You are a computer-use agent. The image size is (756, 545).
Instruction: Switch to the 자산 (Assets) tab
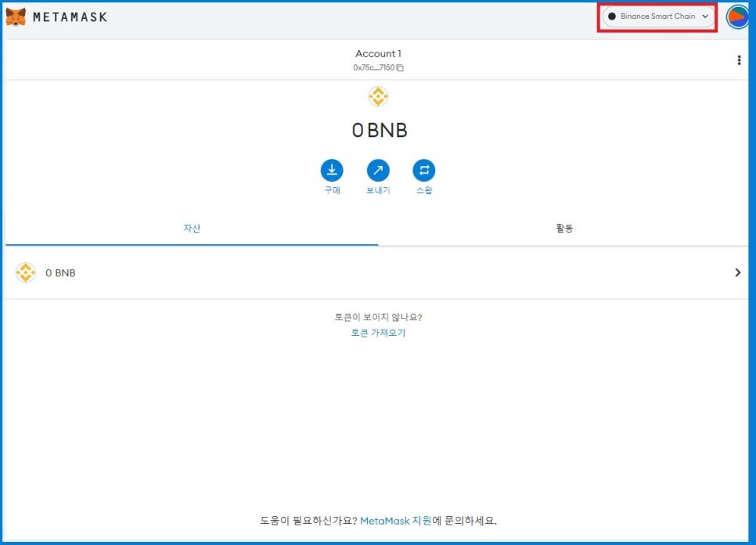[x=192, y=228]
